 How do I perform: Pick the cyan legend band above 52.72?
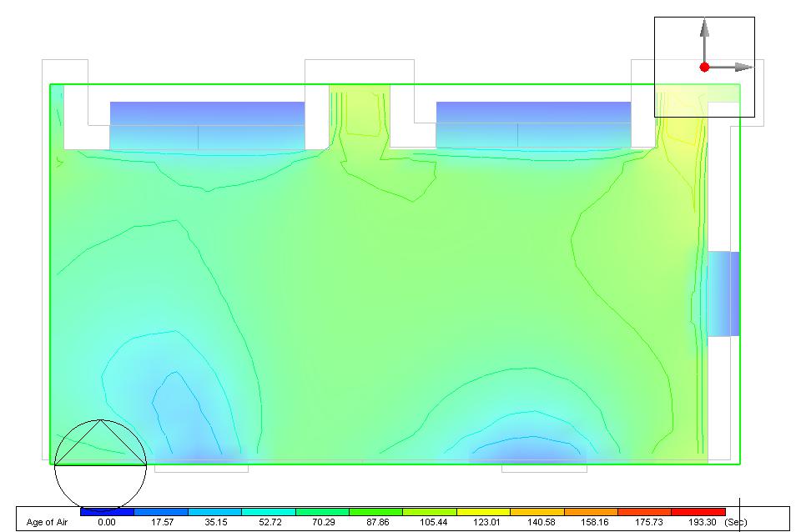click(269, 512)
